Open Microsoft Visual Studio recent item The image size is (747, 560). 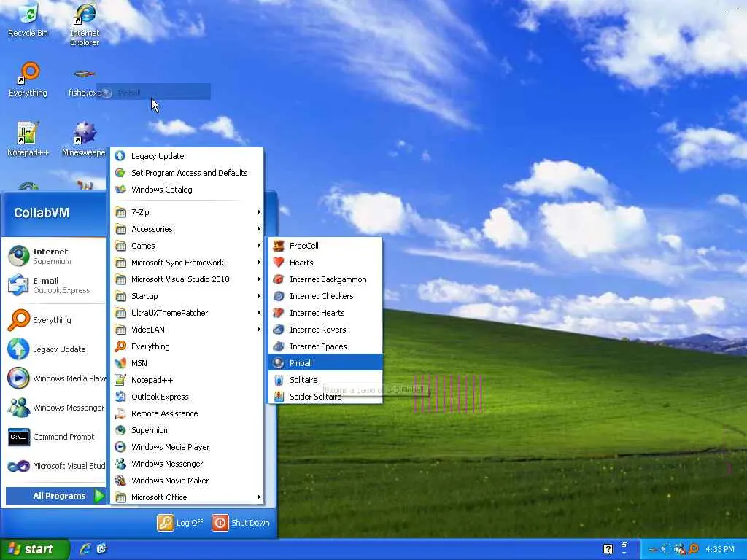click(55, 466)
